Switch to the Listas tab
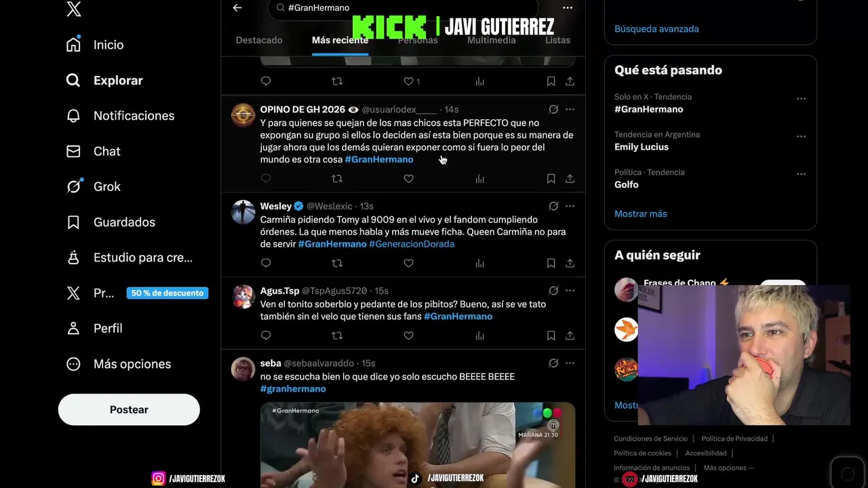 tap(557, 40)
